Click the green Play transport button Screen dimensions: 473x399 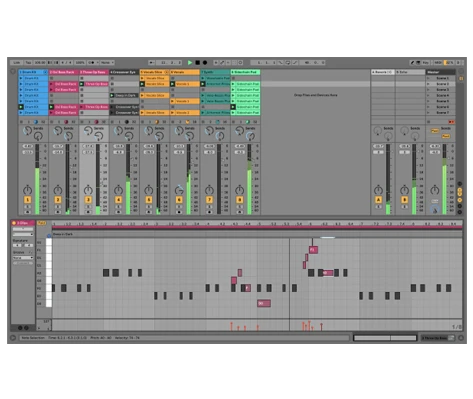pos(190,62)
